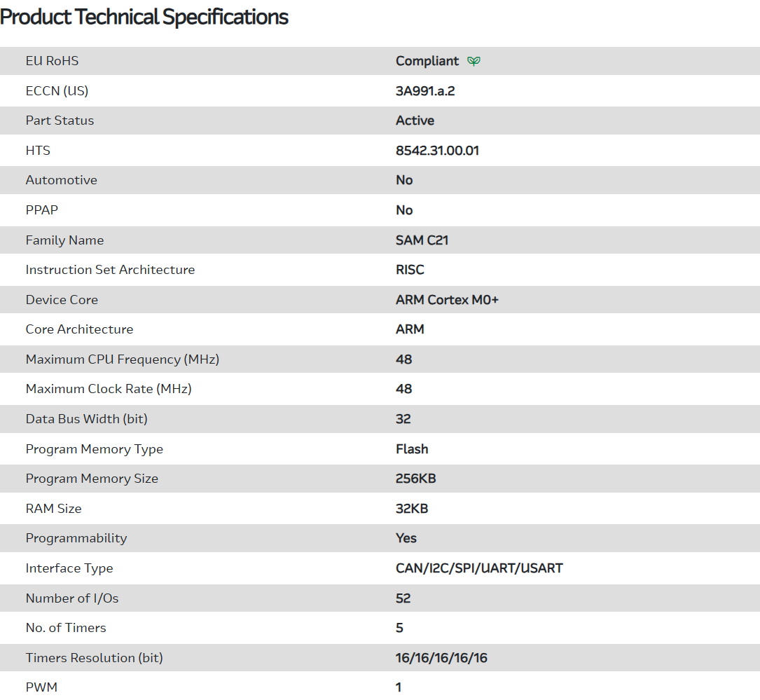Viewport: 760px width, 700px height.
Task: Click the 256KB program memory size
Action: click(x=416, y=479)
